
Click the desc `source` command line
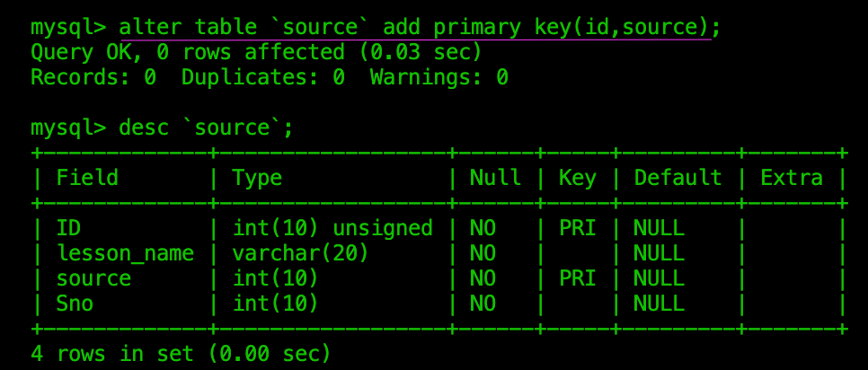click(162, 128)
